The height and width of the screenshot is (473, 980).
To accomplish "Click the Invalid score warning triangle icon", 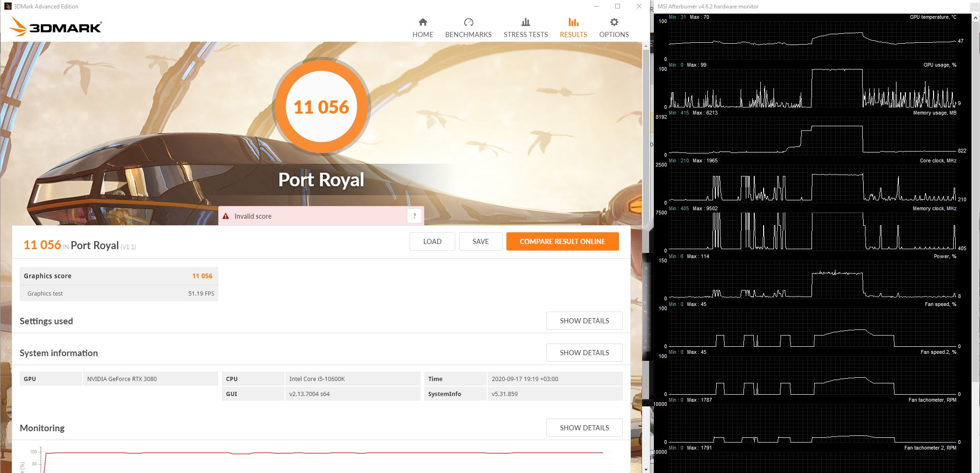I will click(226, 216).
